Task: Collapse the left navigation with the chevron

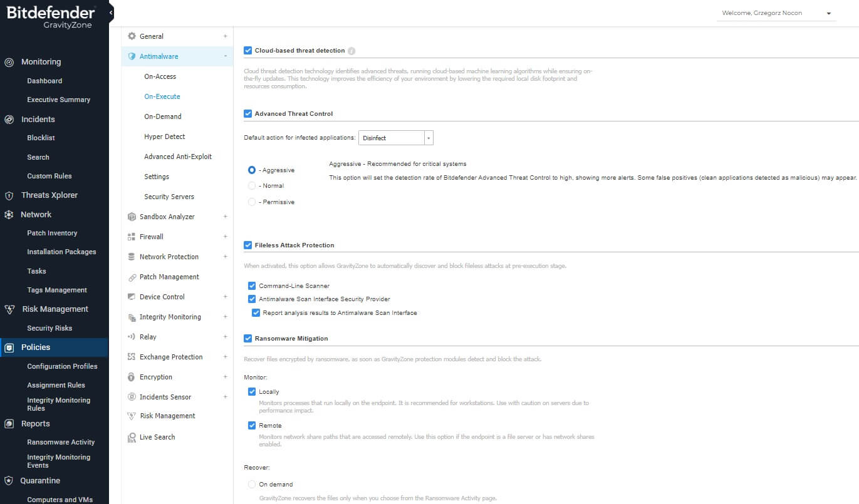Action: tap(110, 11)
